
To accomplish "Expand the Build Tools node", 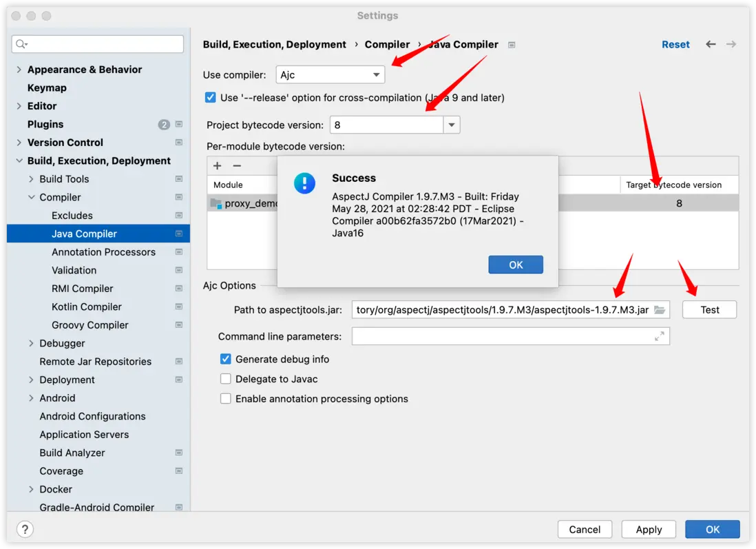I will (31, 179).
